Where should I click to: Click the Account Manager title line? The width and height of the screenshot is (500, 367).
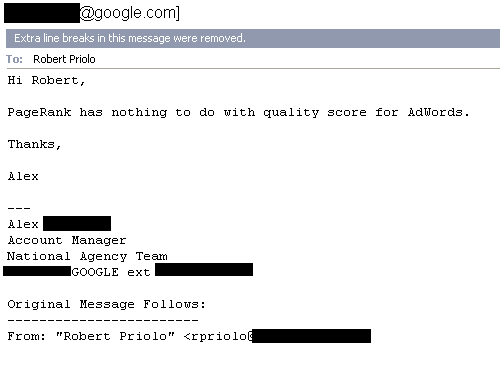point(67,240)
